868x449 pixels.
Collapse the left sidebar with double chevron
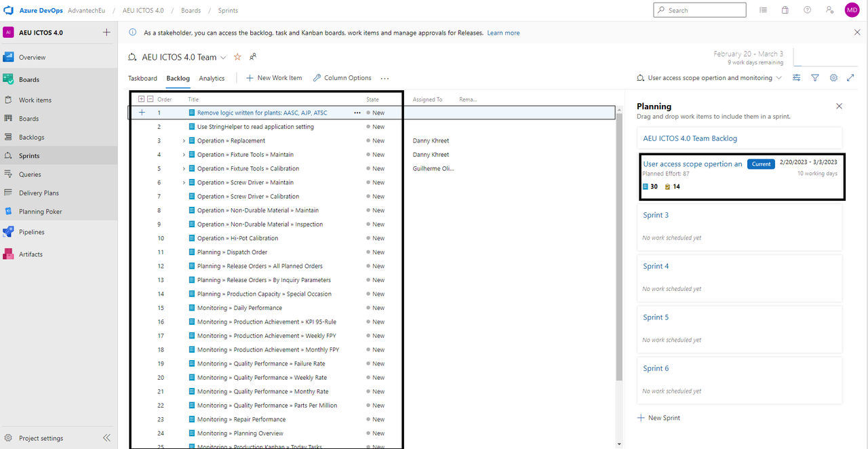106,438
